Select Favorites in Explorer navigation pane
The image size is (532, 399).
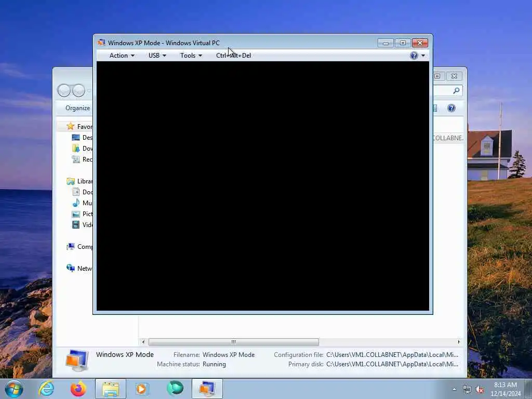(x=84, y=127)
